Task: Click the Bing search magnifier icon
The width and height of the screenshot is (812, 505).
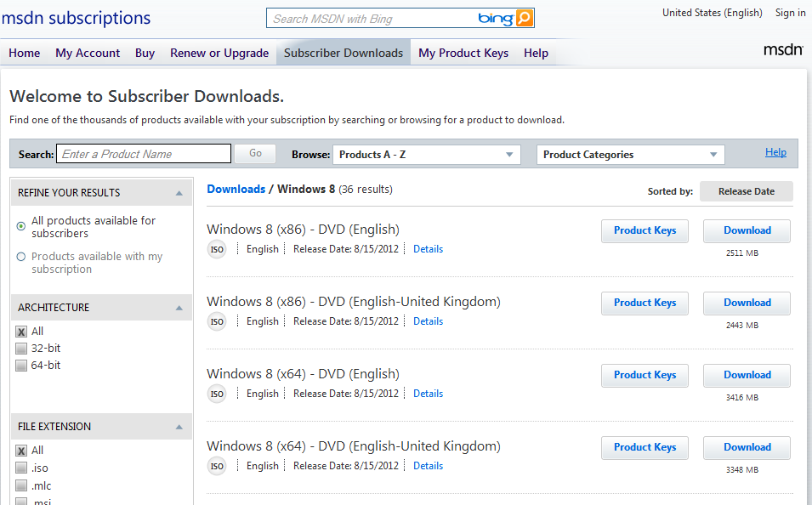Action: tap(524, 18)
